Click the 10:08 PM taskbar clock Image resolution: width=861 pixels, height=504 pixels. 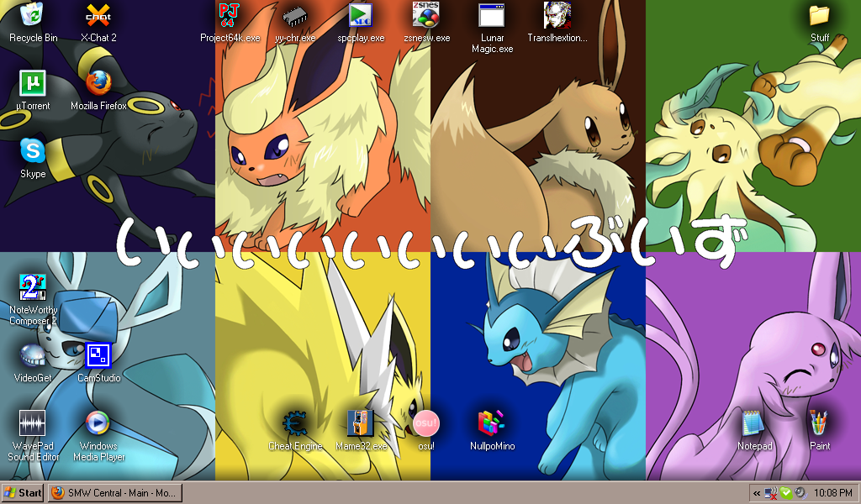(x=833, y=493)
